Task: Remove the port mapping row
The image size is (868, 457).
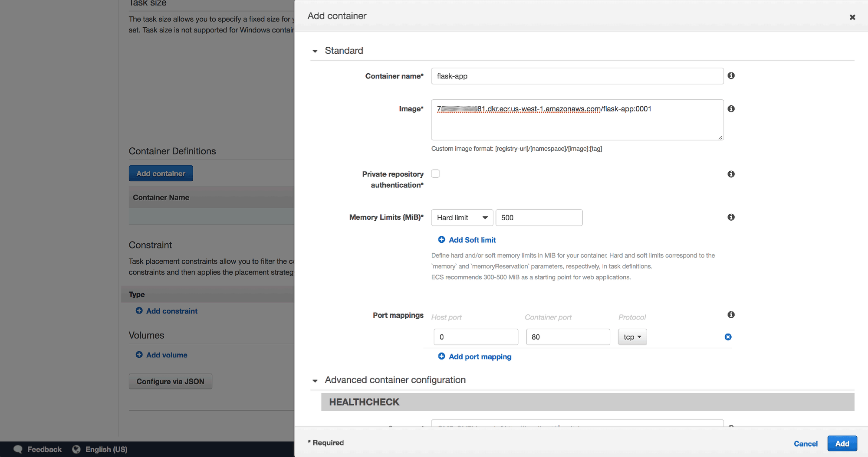Action: coord(728,337)
